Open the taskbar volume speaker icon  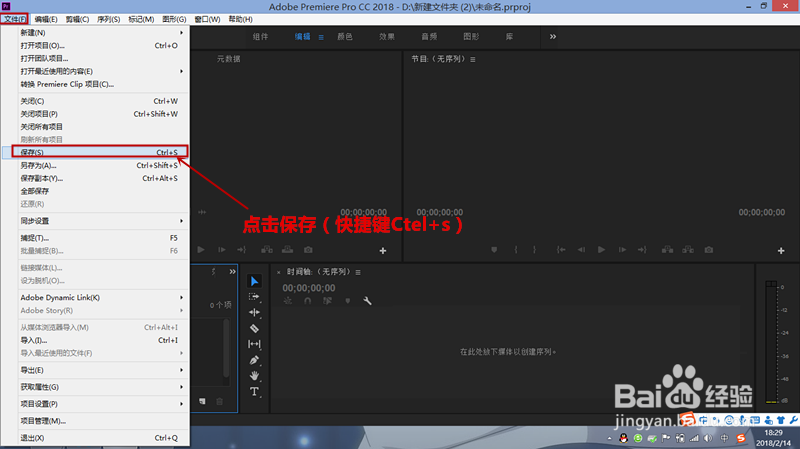click(x=708, y=438)
